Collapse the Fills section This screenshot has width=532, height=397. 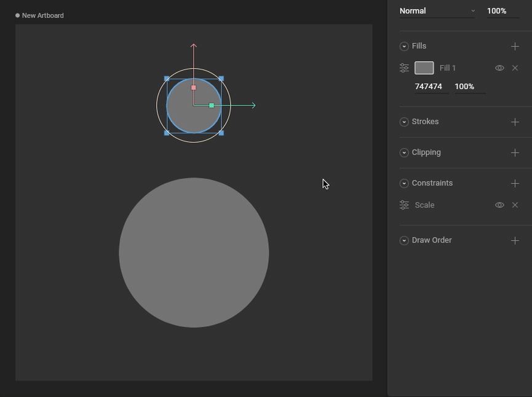point(404,46)
